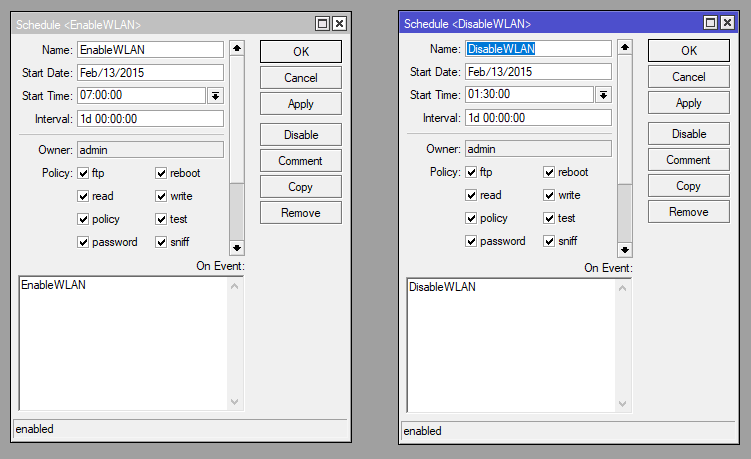Click Apply in the DisableWLAN schedule window

(689, 103)
